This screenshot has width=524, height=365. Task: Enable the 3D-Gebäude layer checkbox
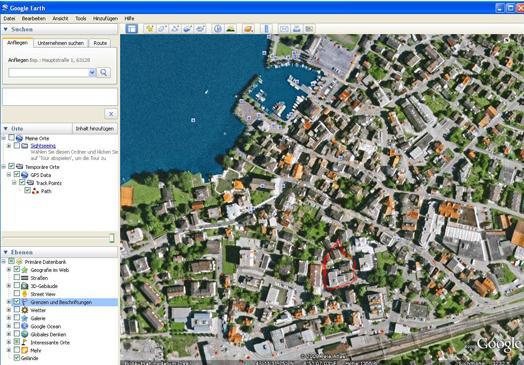tap(17, 286)
